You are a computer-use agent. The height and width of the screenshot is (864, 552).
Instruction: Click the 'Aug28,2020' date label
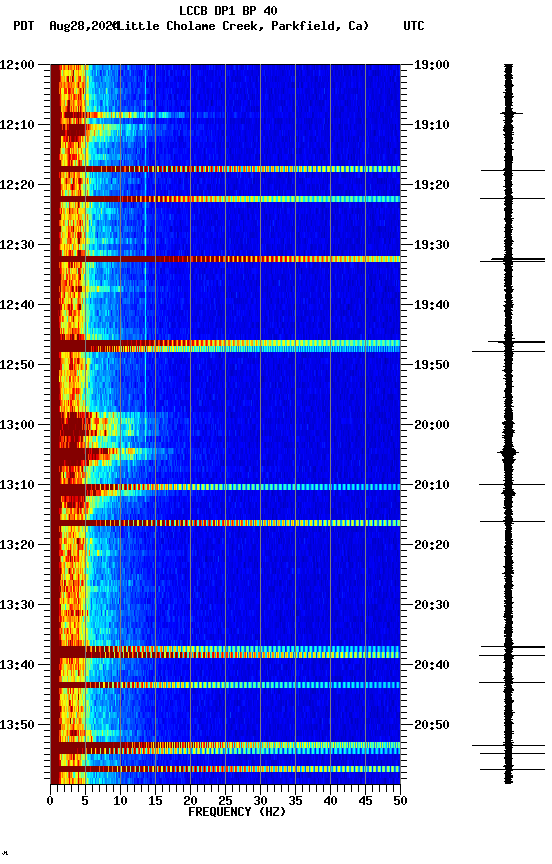click(x=83, y=26)
